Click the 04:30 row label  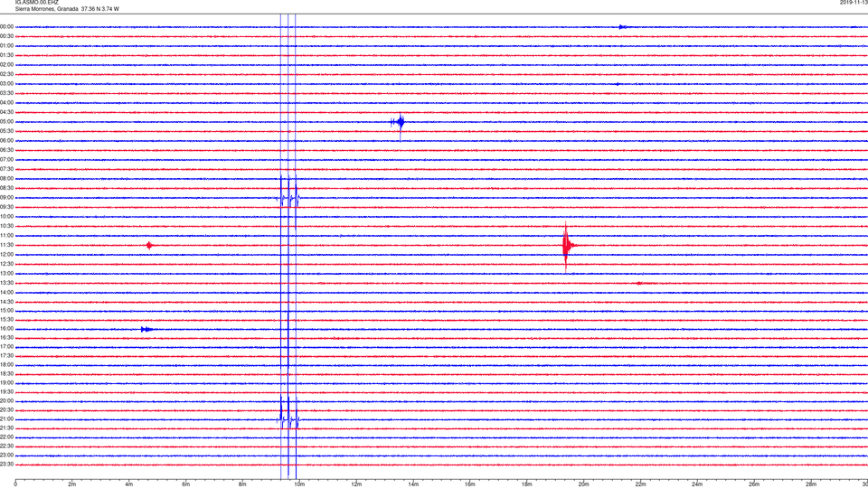(x=6, y=112)
